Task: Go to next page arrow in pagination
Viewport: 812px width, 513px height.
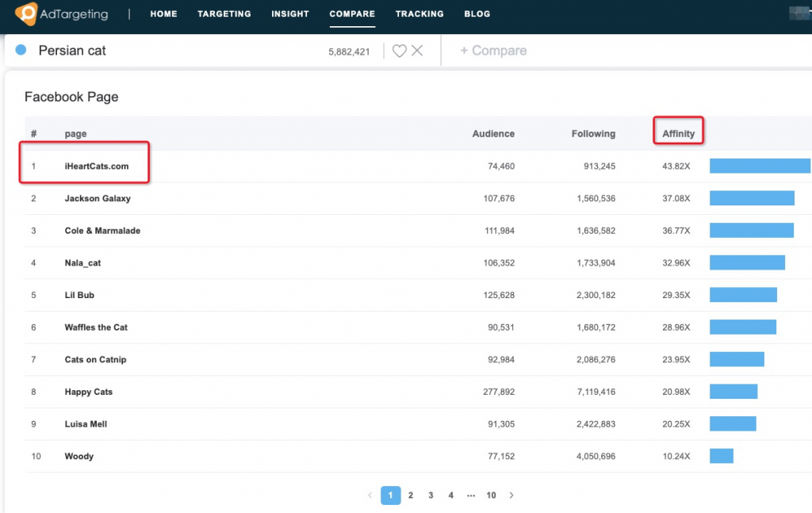Action: (x=511, y=496)
